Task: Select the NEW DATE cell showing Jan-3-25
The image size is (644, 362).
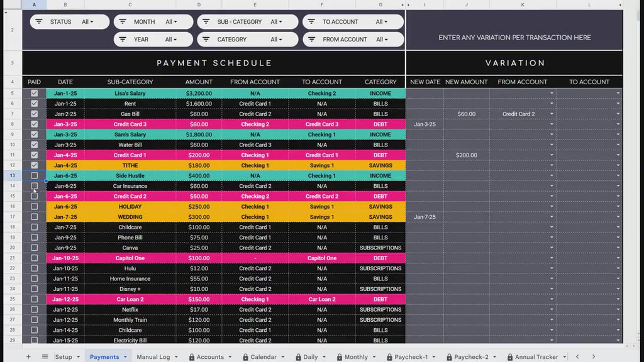Action: click(x=425, y=124)
